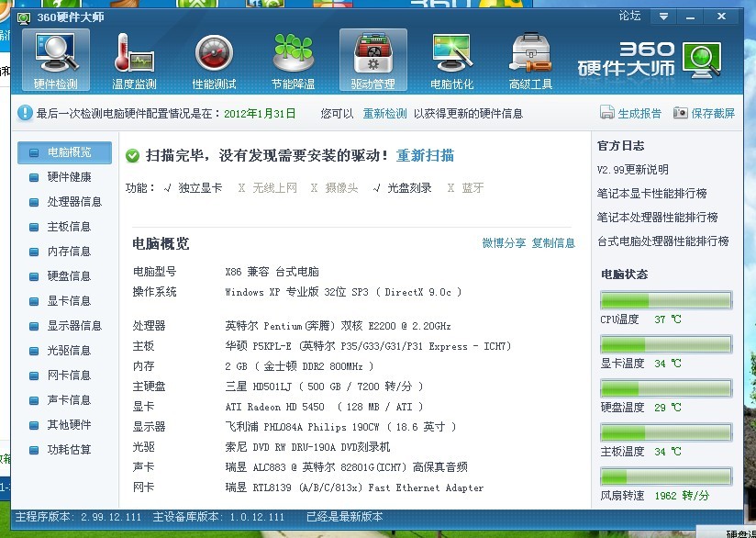Open the title bar dropdown arrow menu

pos(663,17)
